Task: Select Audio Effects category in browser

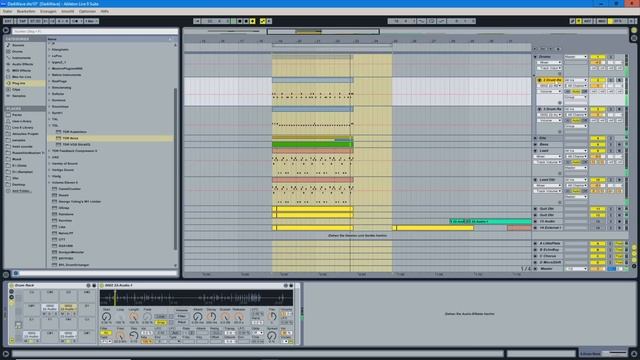Action: click(x=22, y=64)
